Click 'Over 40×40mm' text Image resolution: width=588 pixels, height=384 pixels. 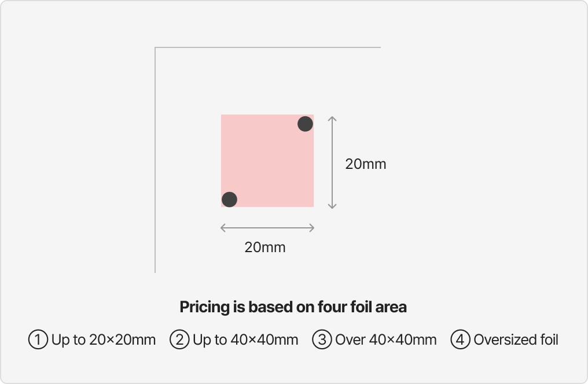pyautogui.click(x=386, y=340)
